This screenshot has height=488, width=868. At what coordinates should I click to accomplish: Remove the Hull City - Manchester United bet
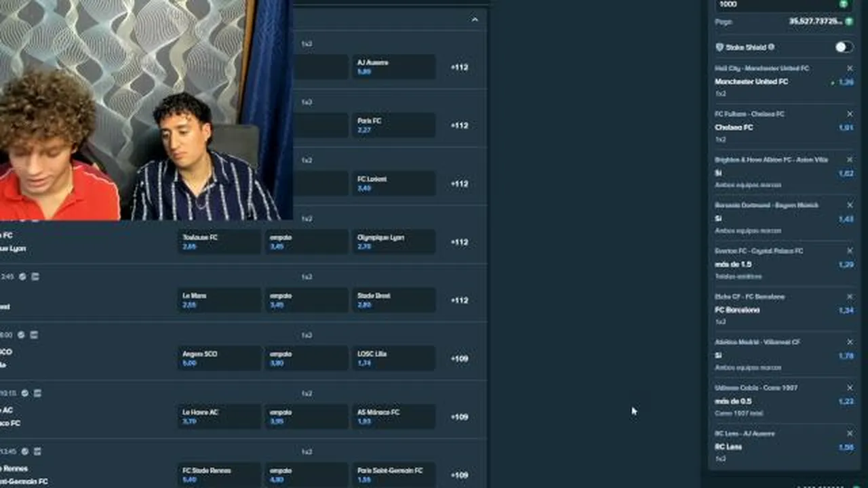(850, 68)
